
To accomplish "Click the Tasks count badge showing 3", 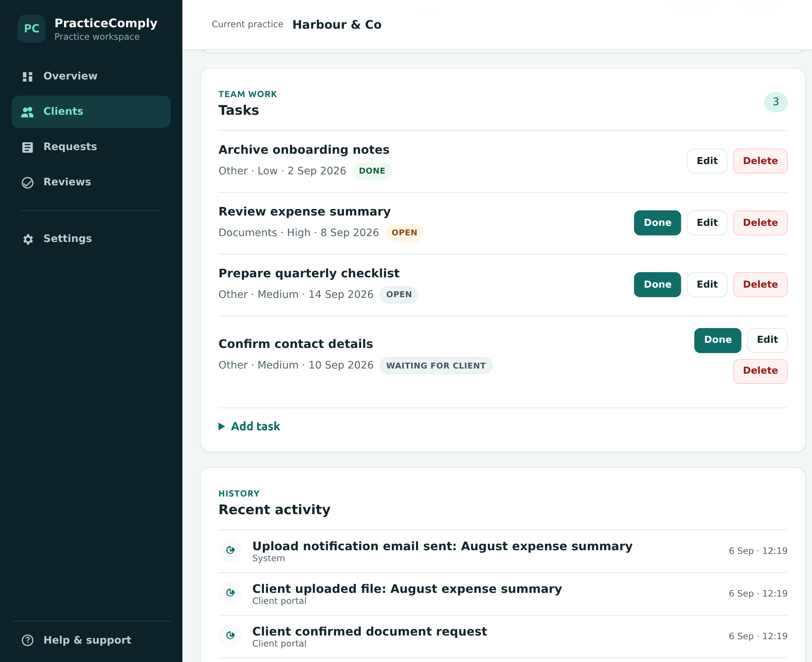I will 776,102.
